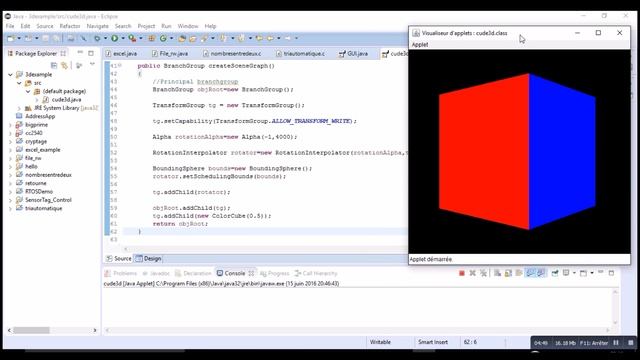Collapse the src folder node

(19, 83)
